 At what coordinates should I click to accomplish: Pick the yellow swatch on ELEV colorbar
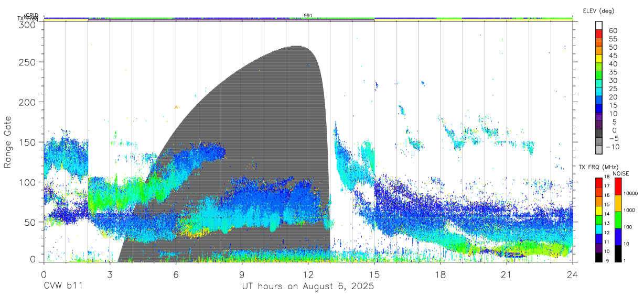point(599,59)
